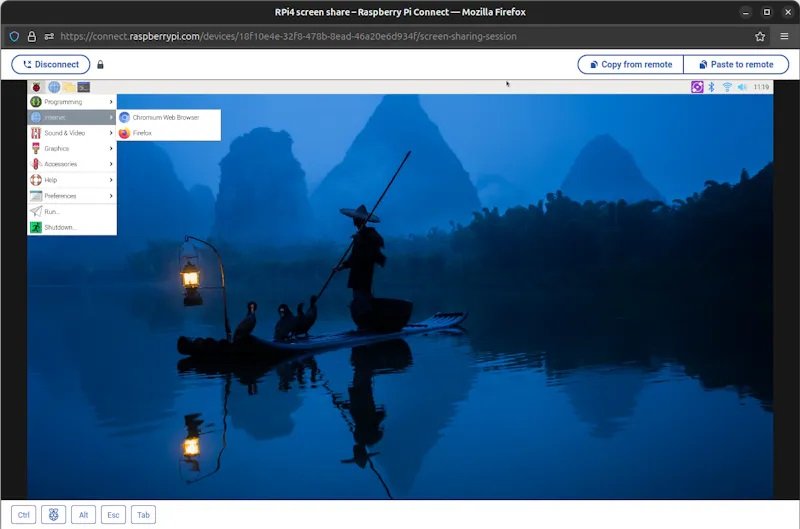This screenshot has height=529, width=800.
Task: Click the Copy from remote button
Action: tap(631, 64)
